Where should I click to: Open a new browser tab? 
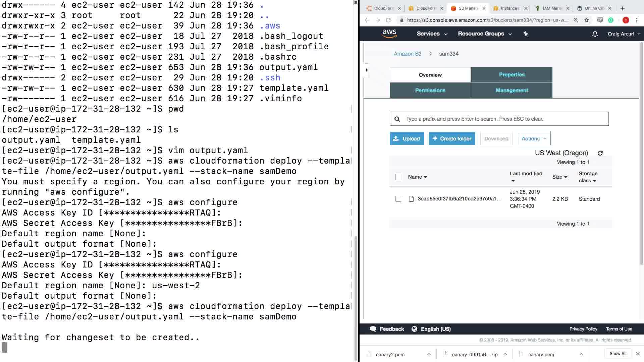(623, 8)
